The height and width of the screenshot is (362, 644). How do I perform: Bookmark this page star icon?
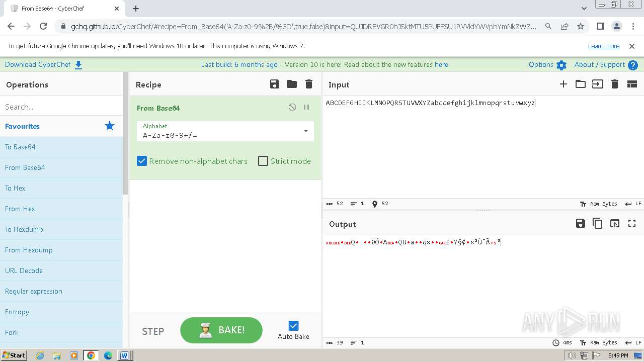pos(581,26)
